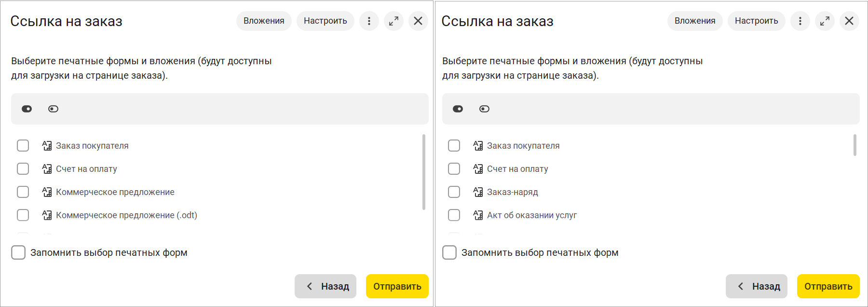
Task: Check Коммерческое предложение checkbox
Action: (23, 192)
